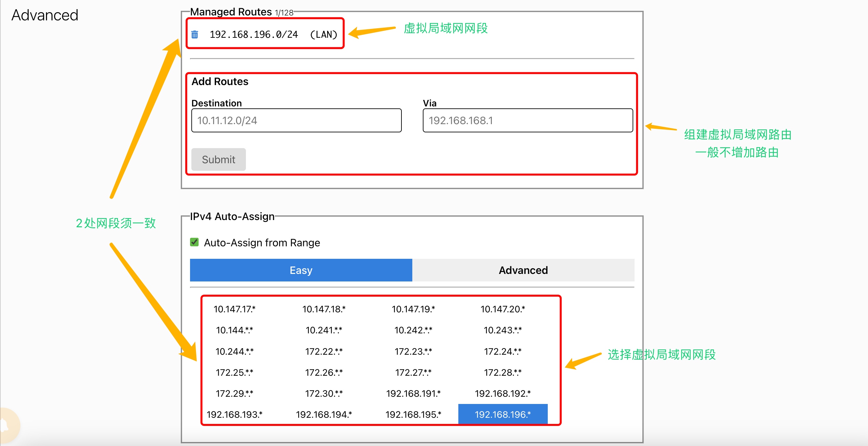
Task: Click the Via input field
Action: point(528,121)
